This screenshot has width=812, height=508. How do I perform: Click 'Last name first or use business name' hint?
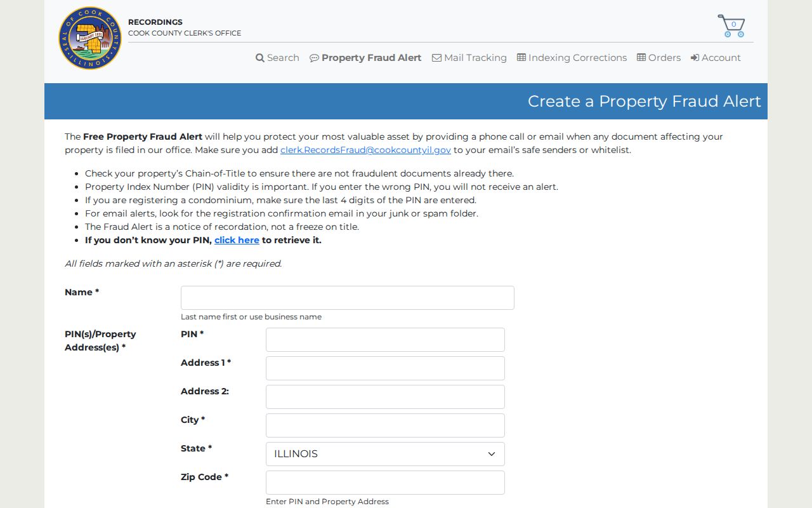click(251, 317)
